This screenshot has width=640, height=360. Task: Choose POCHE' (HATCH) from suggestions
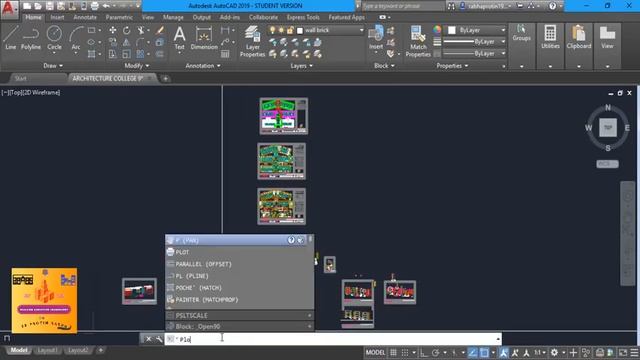coord(240,288)
